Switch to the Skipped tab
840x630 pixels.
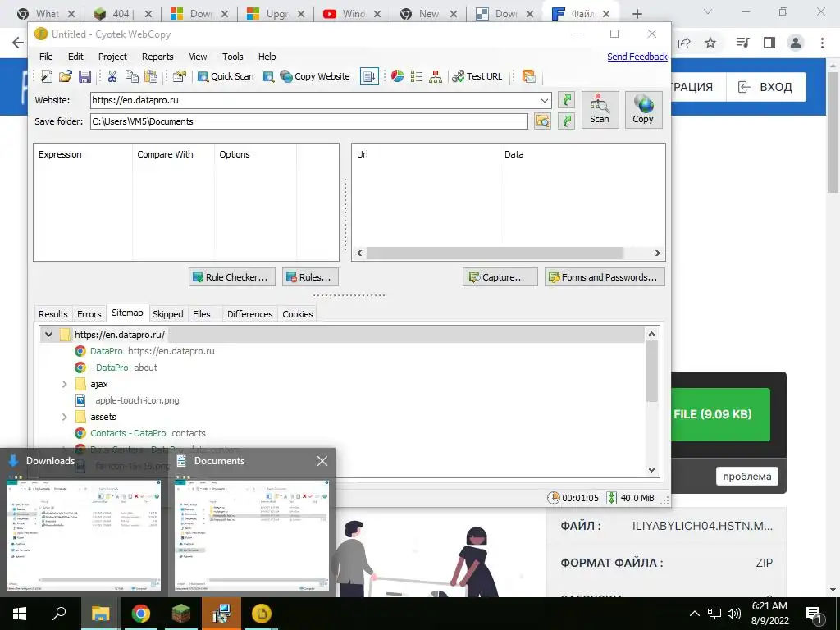167,314
